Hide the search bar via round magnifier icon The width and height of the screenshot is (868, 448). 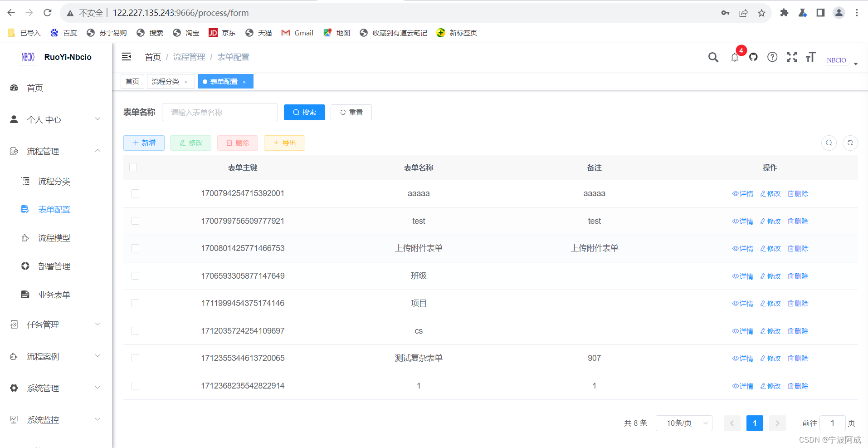pyautogui.click(x=829, y=143)
